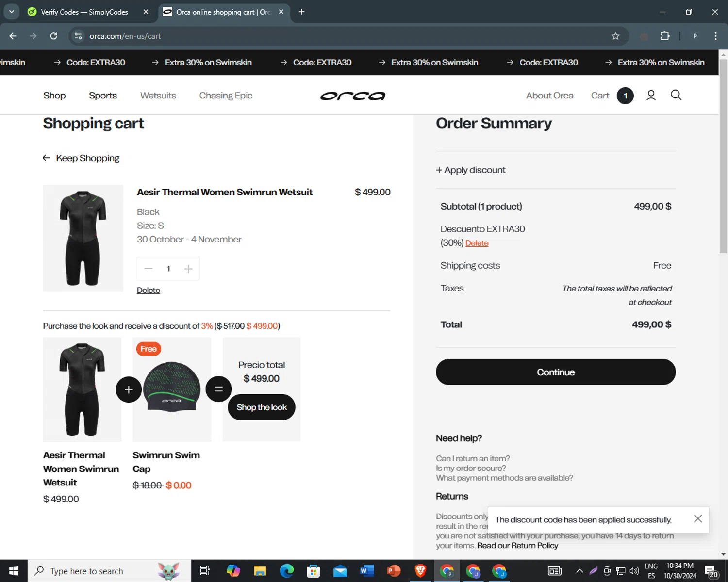Open the Shop menu
This screenshot has width=728, height=582.
pos(54,96)
